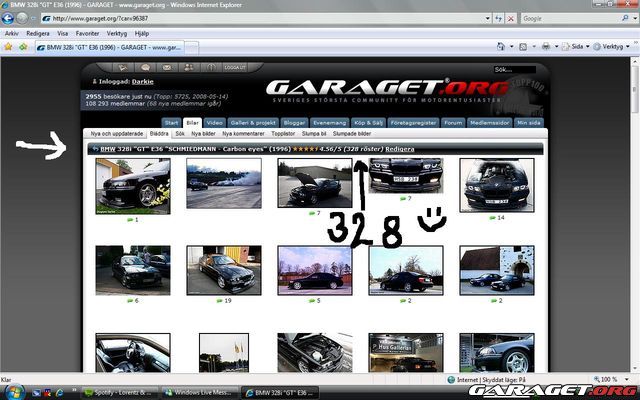
Task: Click the speech bubble icon in Garaget top bar
Action: tap(145, 67)
